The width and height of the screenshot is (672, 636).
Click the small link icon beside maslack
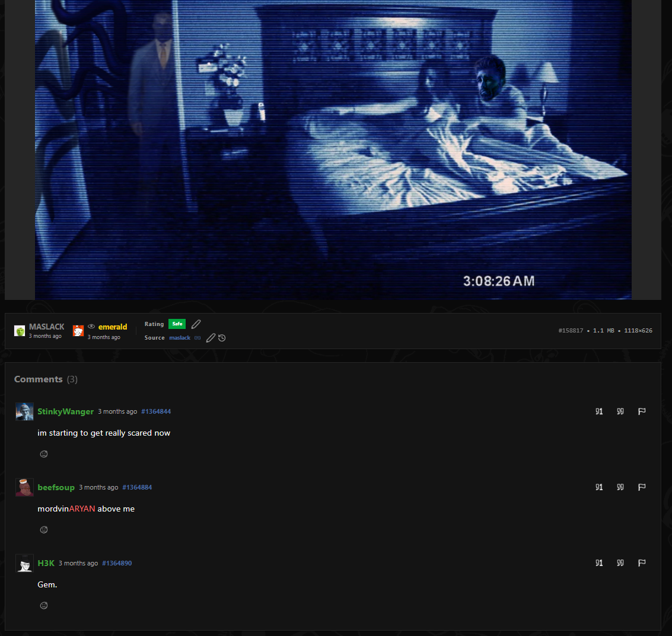[x=198, y=338]
